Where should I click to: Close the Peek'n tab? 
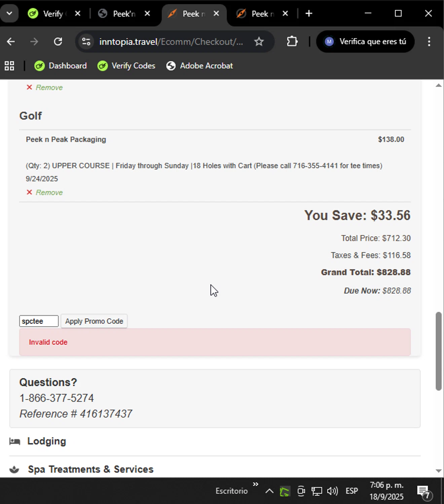point(147,13)
